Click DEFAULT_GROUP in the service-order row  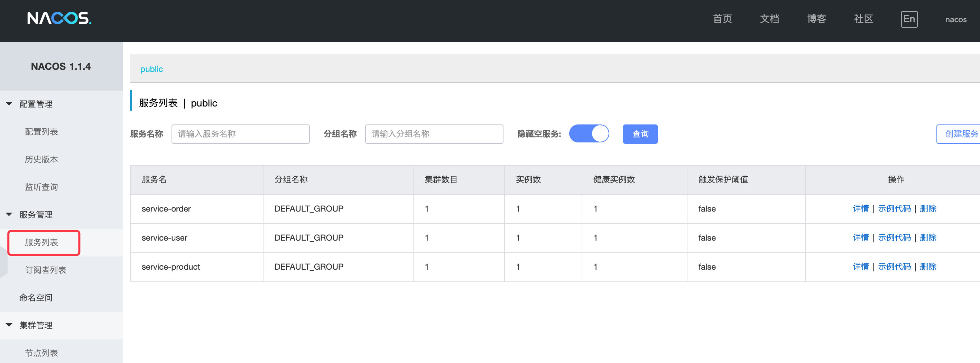(x=309, y=208)
